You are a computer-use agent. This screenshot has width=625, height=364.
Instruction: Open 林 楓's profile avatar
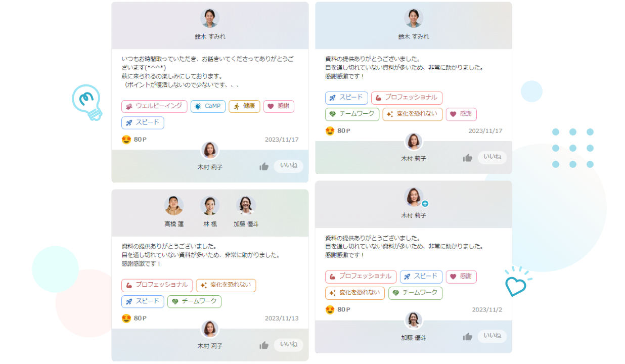pos(210,205)
